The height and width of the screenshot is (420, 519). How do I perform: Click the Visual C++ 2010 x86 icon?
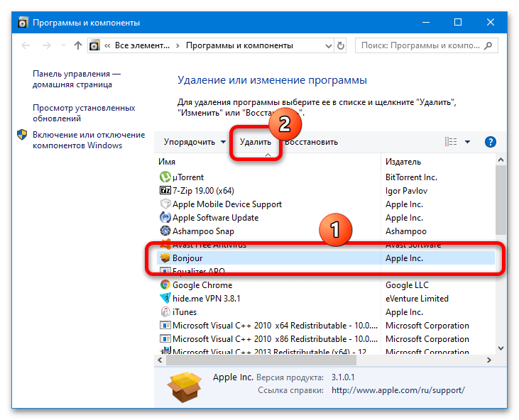pyautogui.click(x=165, y=339)
